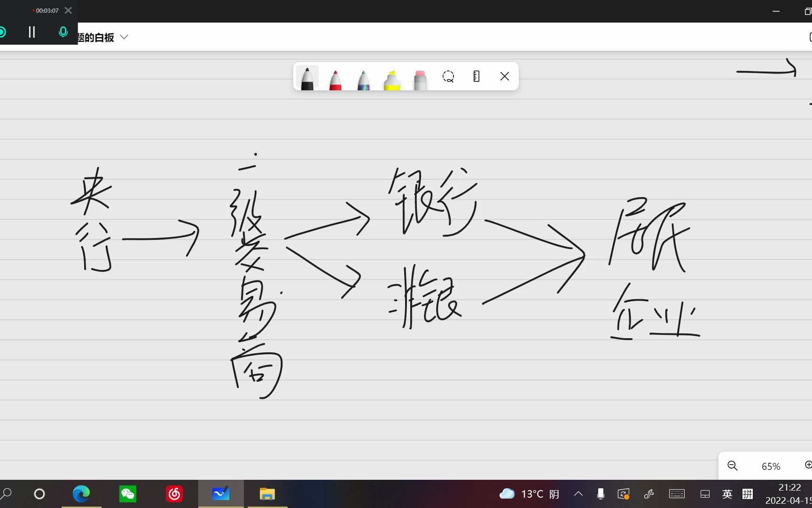
Task: Open the whiteboard title dropdown
Action: 124,37
